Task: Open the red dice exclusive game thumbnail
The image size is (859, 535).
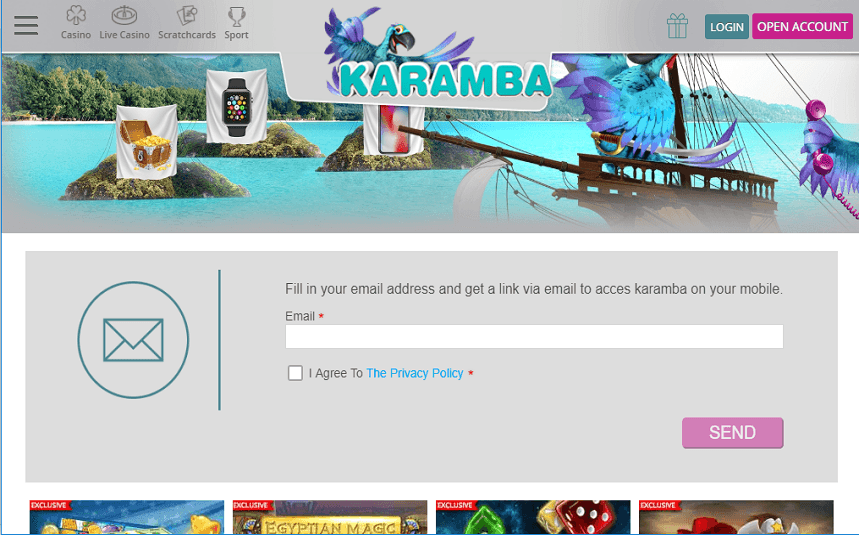Action: (x=533, y=517)
